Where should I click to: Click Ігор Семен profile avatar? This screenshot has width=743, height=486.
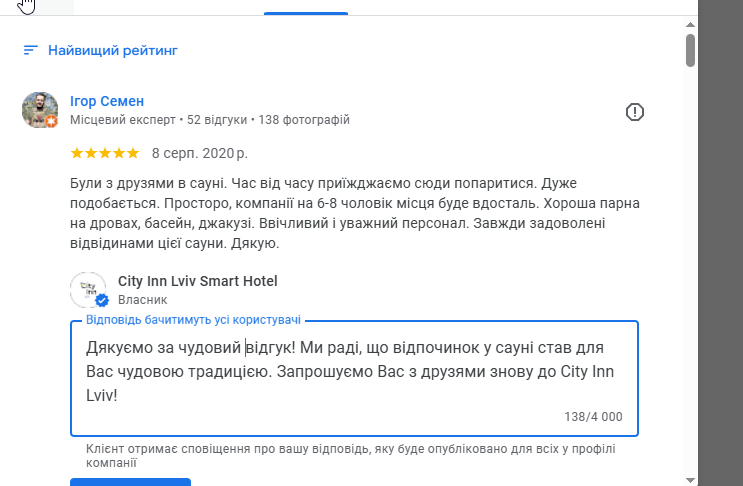click(x=40, y=110)
